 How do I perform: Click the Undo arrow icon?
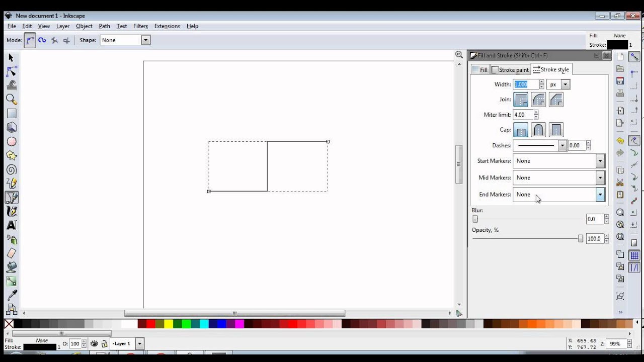point(620,141)
